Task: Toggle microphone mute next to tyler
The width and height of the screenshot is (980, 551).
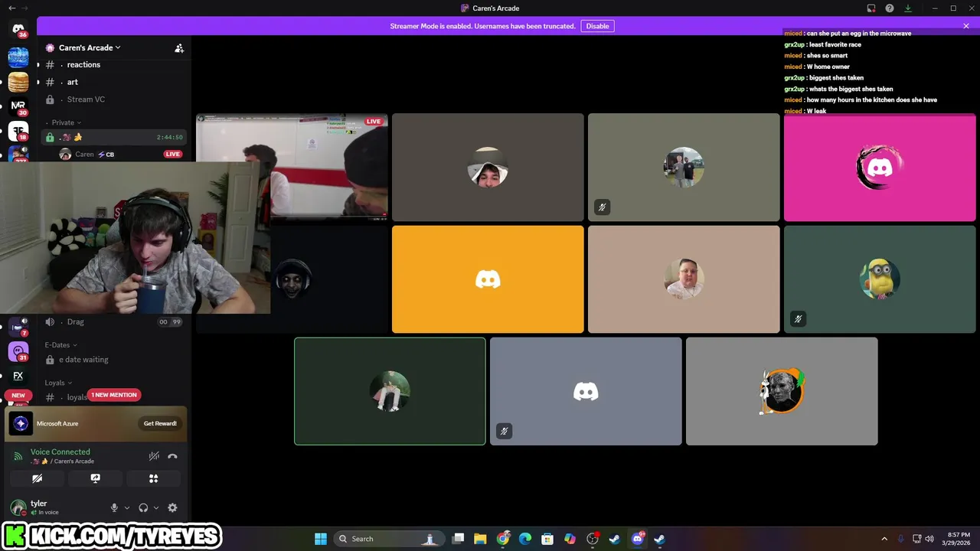Action: point(115,507)
